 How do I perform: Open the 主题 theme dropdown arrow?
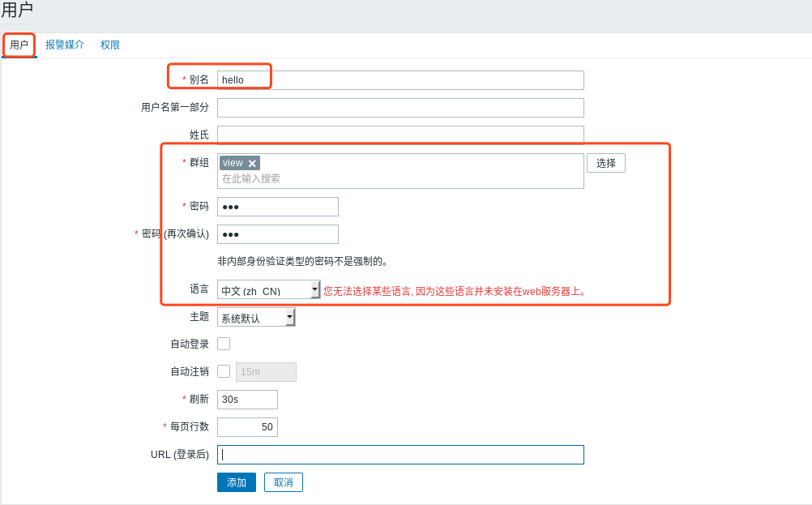pyautogui.click(x=288, y=317)
